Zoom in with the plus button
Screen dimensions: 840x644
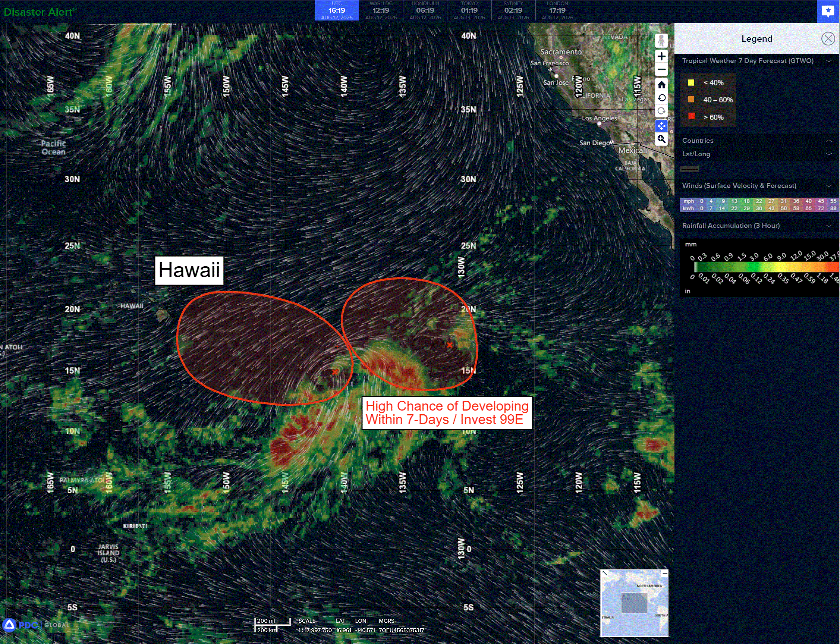point(661,57)
